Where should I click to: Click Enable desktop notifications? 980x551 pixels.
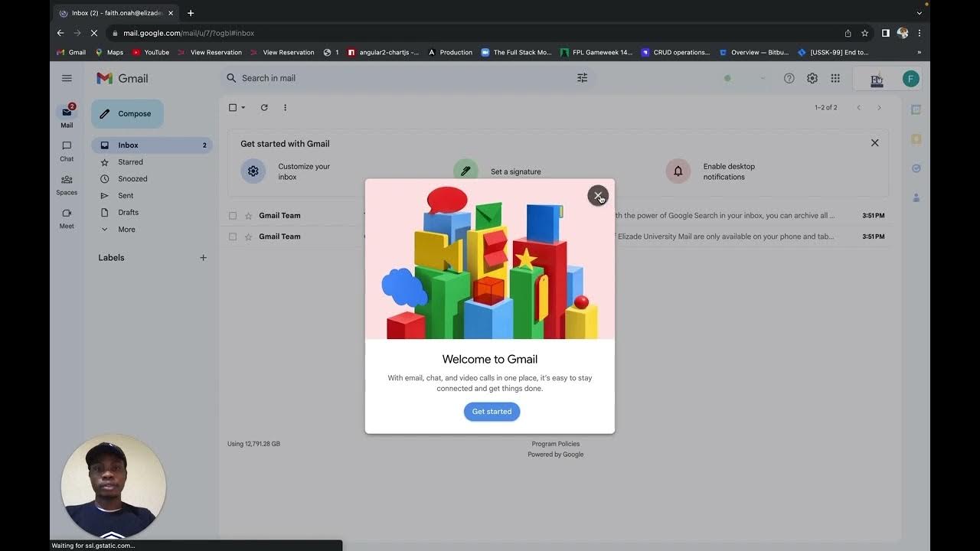tap(729, 171)
